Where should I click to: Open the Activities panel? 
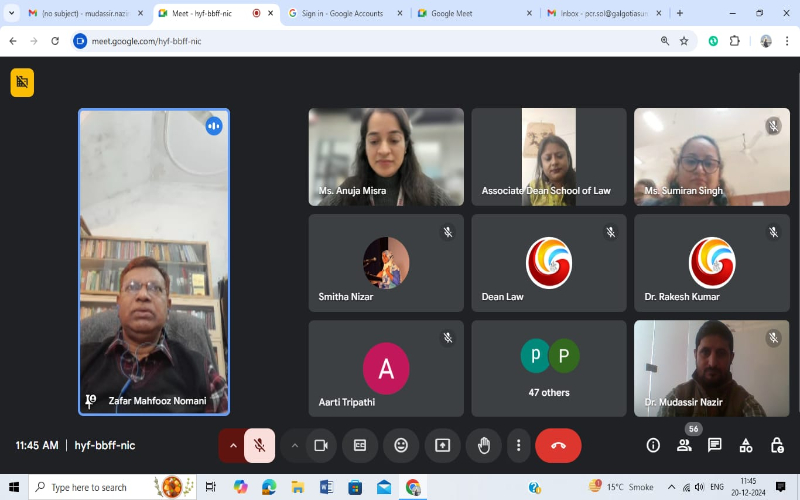pyautogui.click(x=746, y=445)
